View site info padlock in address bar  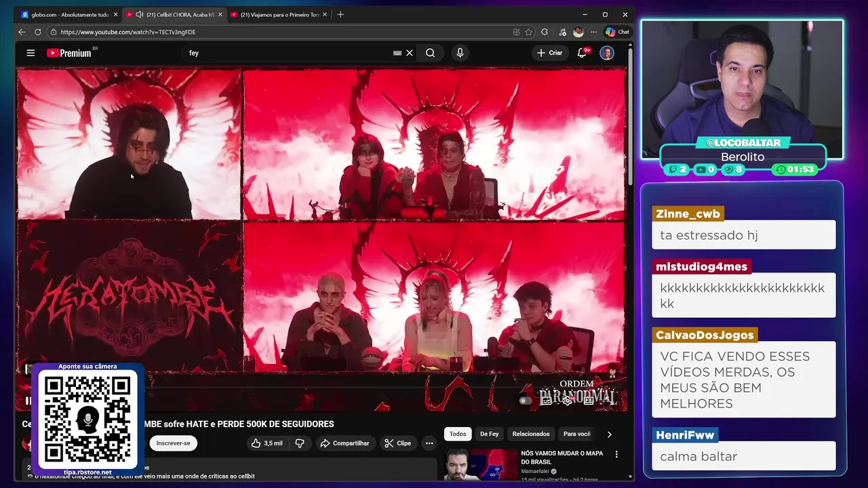pos(53,32)
